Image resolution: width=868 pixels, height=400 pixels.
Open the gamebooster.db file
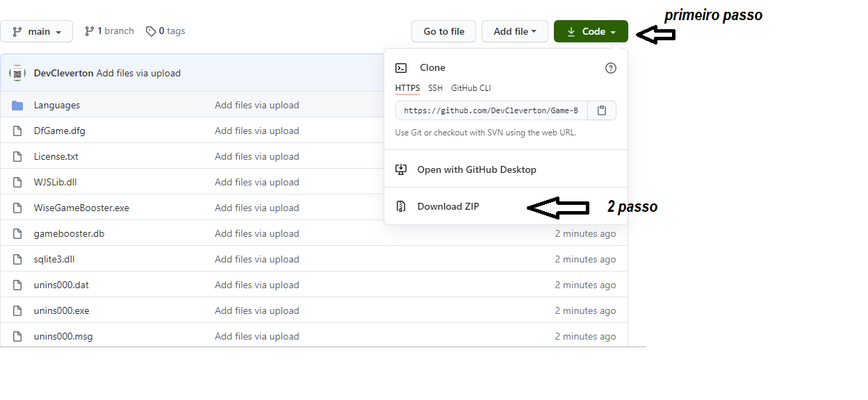(x=69, y=233)
